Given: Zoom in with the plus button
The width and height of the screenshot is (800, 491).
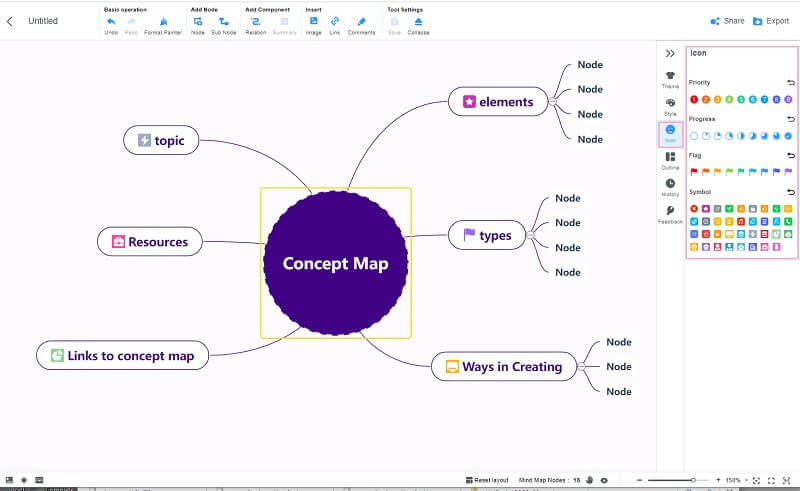Looking at the screenshot, I should click(x=718, y=480).
